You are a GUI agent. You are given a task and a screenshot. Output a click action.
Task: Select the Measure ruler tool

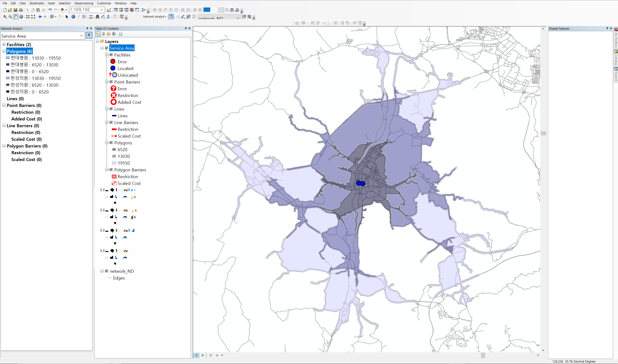[91, 17]
